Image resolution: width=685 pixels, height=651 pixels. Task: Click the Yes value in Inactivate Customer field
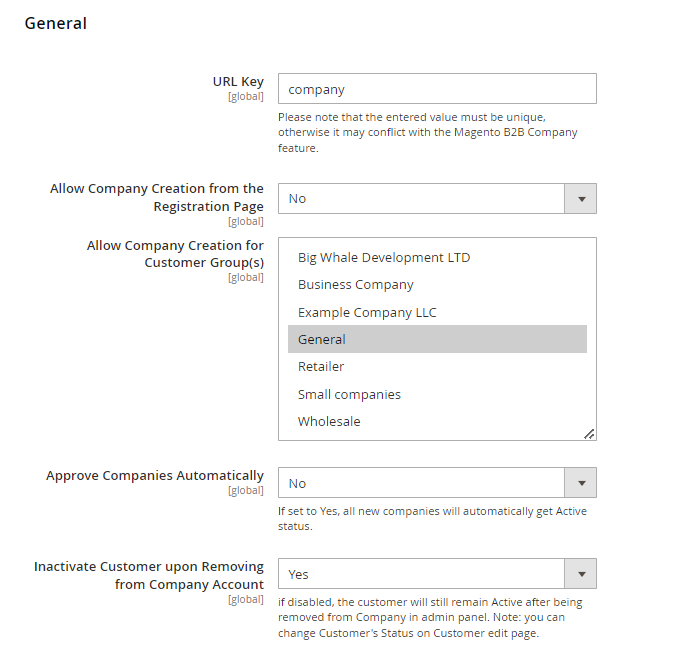298,574
